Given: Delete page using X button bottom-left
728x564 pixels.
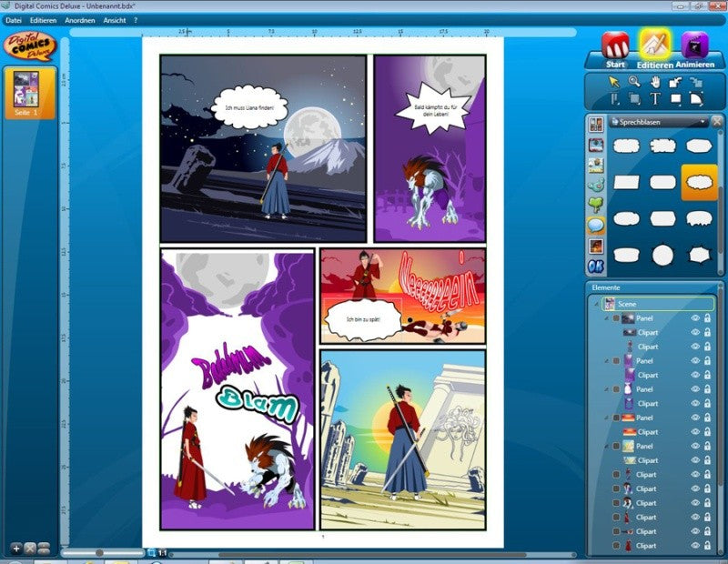Looking at the screenshot, I should [30, 549].
